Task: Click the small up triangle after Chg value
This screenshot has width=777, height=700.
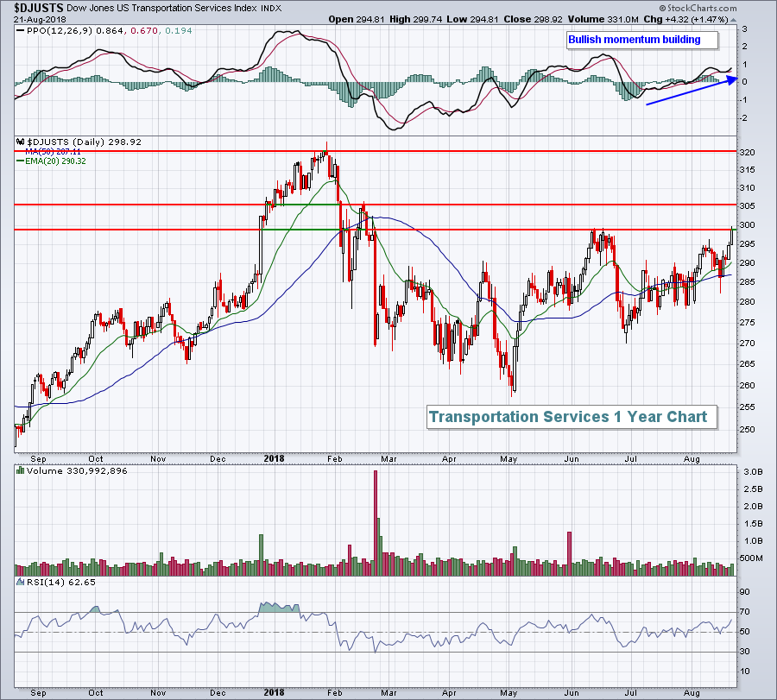Action: pos(733,21)
